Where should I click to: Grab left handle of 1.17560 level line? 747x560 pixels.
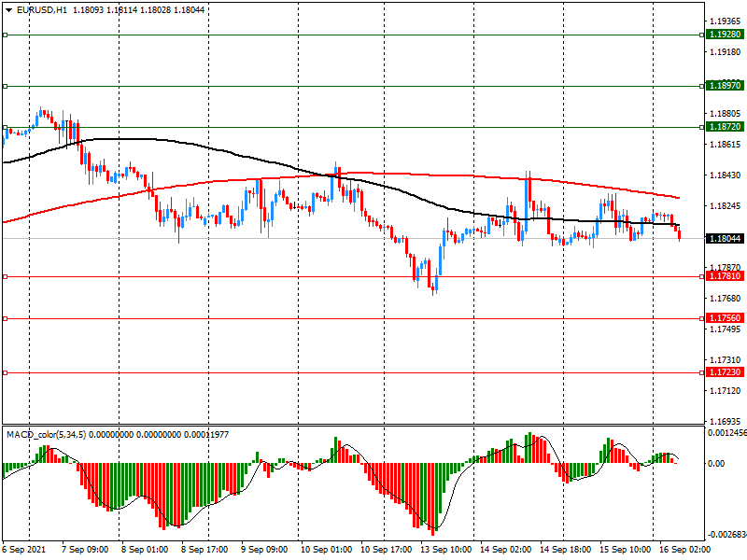tap(6, 318)
